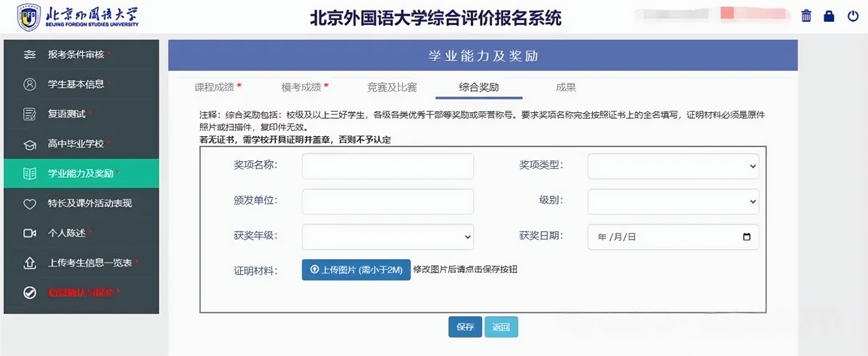This screenshot has width=868, height=356.
Task: Expand the 获奖年级 dropdown
Action: pos(388,237)
